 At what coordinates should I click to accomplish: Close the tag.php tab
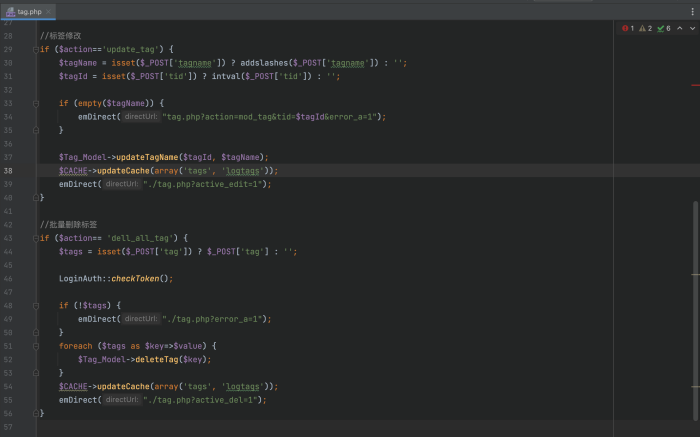48,12
